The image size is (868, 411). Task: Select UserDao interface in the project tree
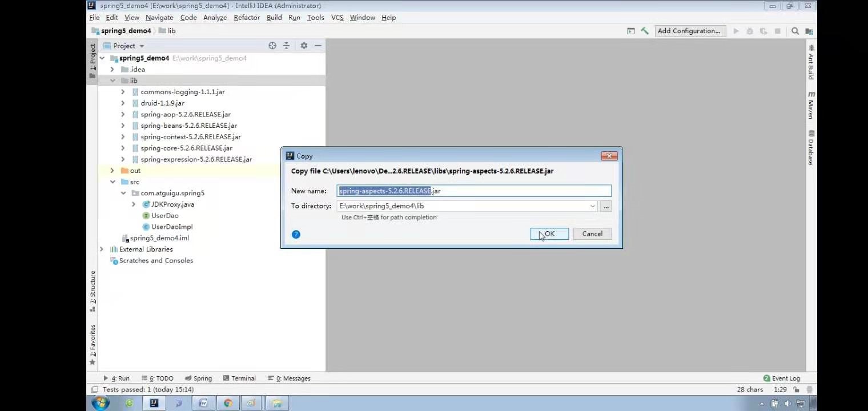coord(164,216)
